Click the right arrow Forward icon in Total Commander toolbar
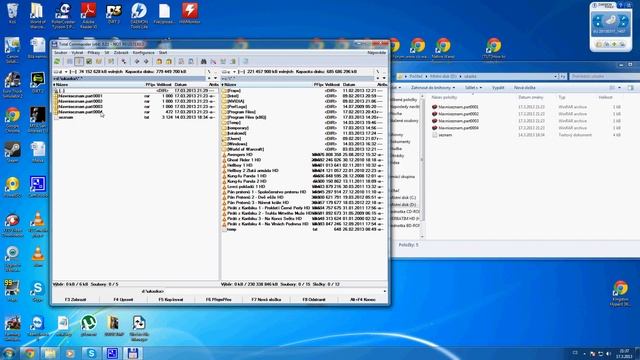The width and height of the screenshot is (640, 360). [x=146, y=62]
